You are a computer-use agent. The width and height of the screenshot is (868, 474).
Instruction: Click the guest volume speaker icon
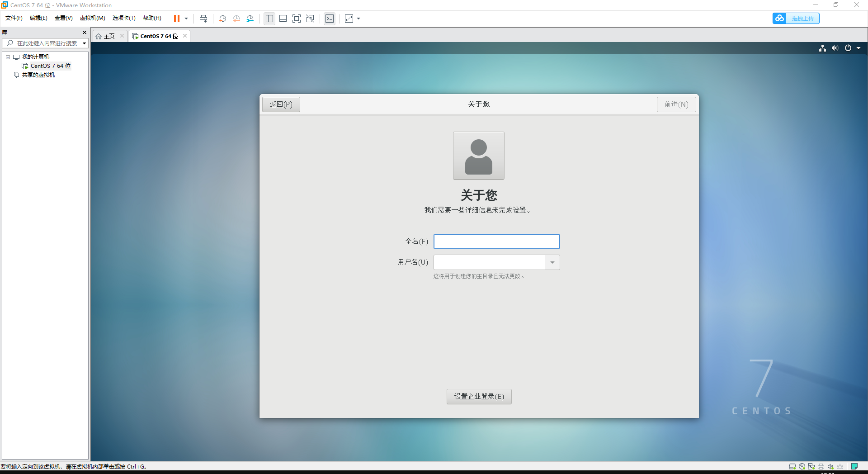(835, 48)
